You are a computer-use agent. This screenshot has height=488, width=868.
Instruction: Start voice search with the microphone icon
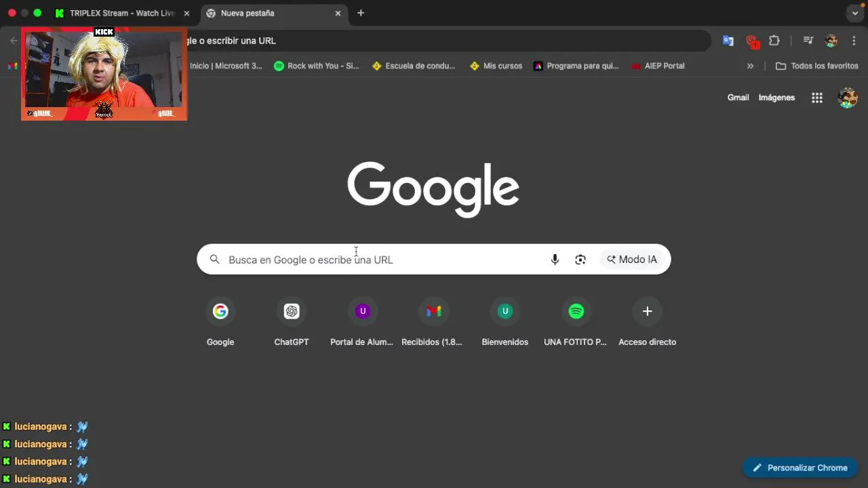555,260
